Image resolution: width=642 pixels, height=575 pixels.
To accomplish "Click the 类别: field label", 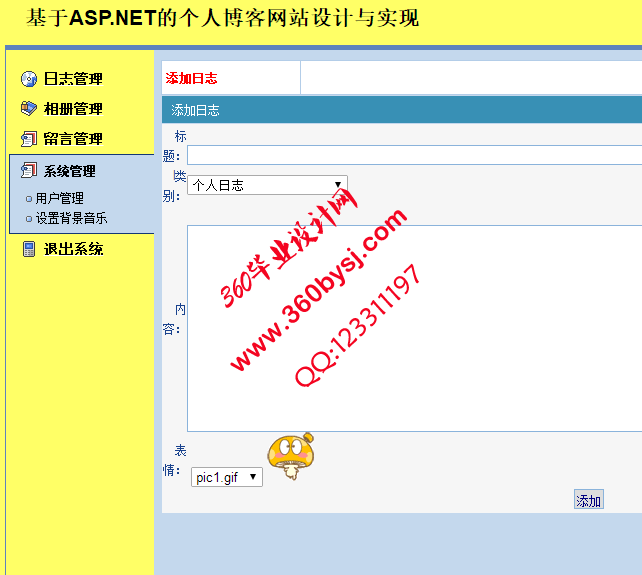I will (174, 186).
